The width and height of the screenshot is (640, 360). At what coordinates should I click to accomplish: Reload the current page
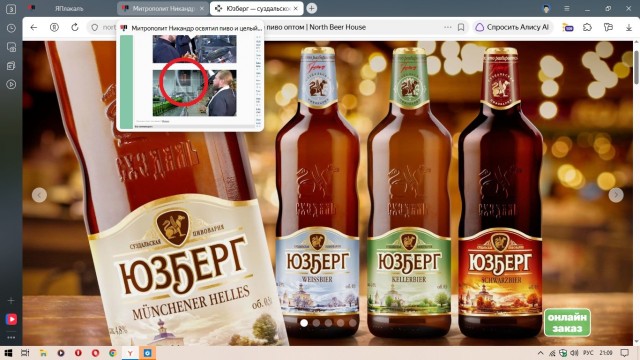pyautogui.click(x=75, y=27)
